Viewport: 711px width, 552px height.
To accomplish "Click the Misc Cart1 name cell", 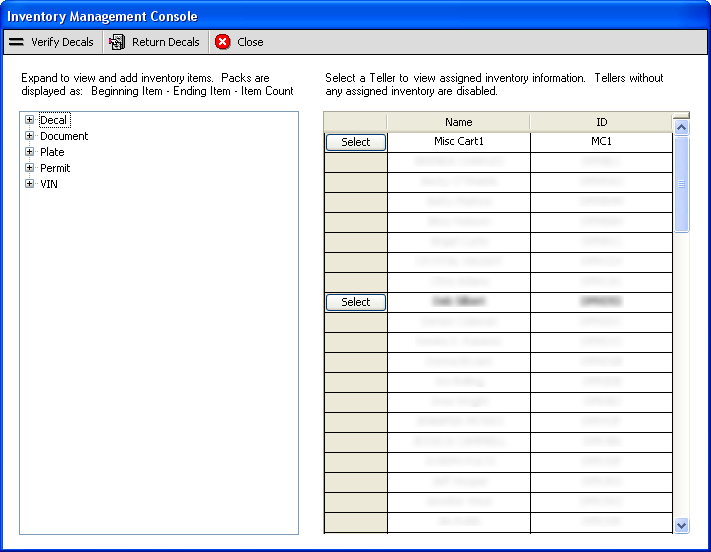I will (458, 142).
